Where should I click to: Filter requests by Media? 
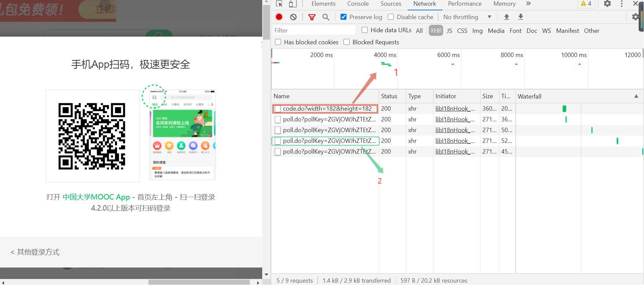click(496, 31)
